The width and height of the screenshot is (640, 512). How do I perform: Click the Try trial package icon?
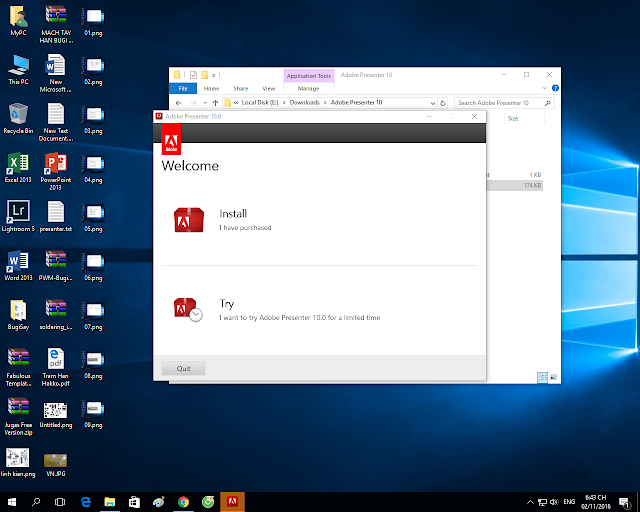(188, 309)
